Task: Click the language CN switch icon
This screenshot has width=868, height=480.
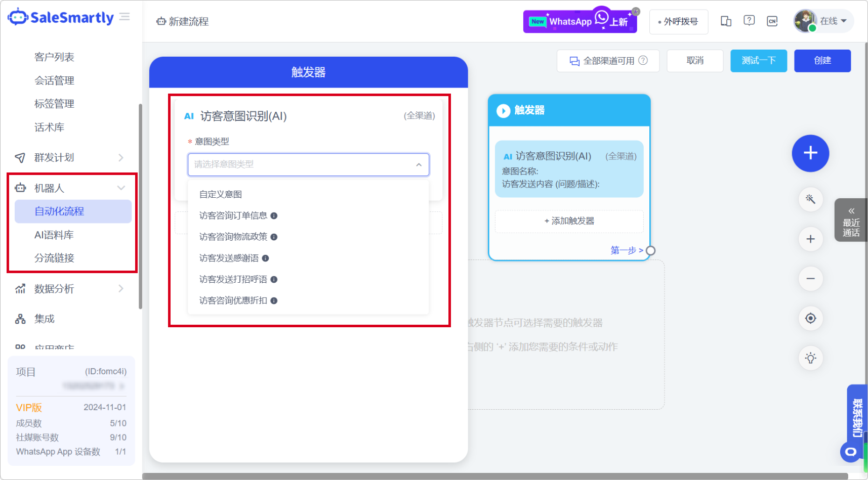Action: click(772, 21)
